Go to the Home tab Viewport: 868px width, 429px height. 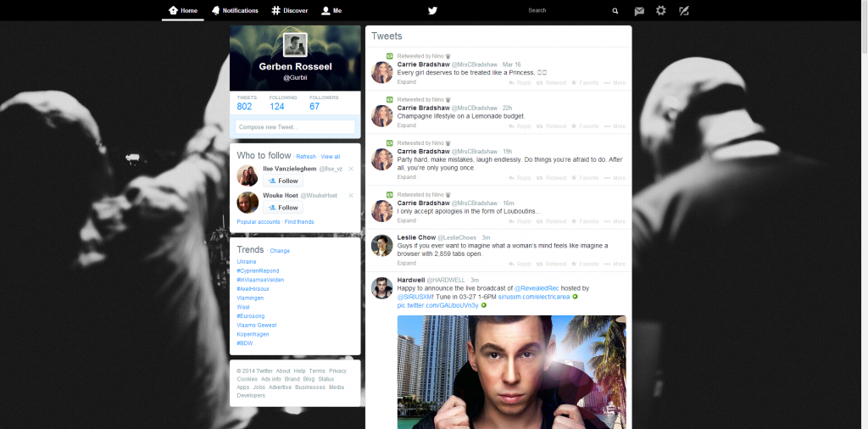(183, 10)
